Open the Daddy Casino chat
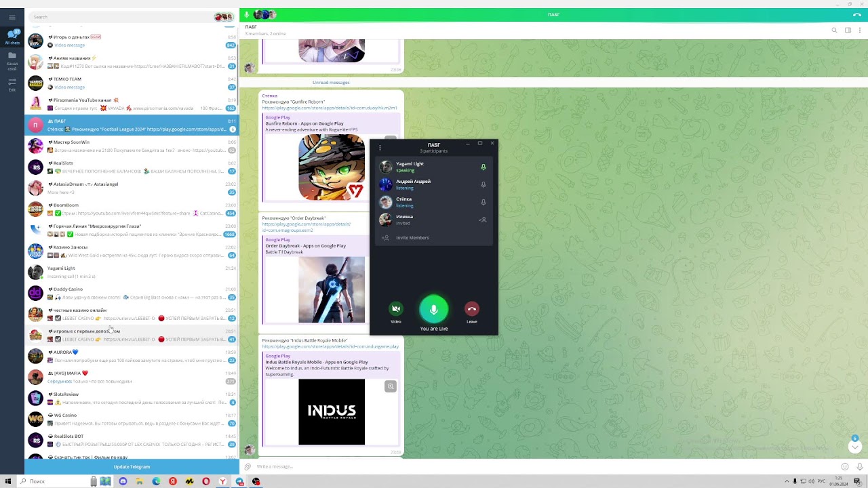The image size is (868, 488). 132,293
